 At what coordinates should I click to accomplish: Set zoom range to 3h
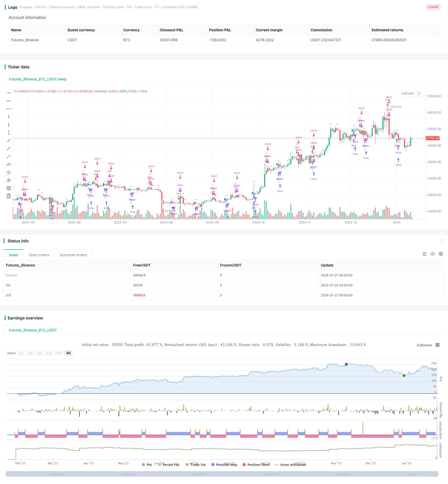30,353
